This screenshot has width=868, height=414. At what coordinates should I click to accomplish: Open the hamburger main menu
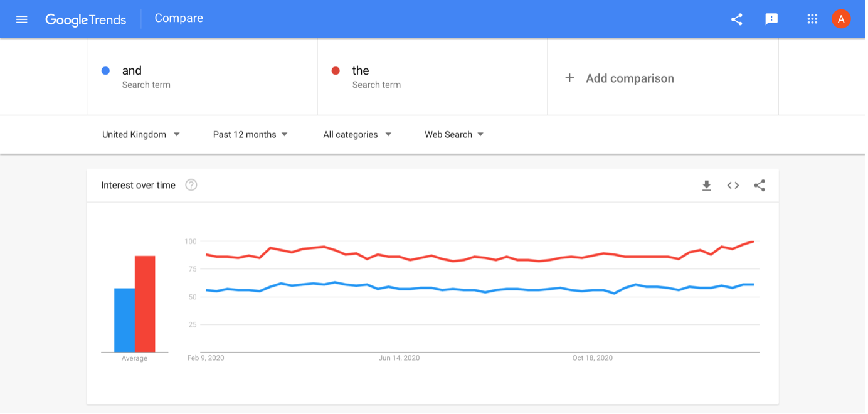point(22,19)
